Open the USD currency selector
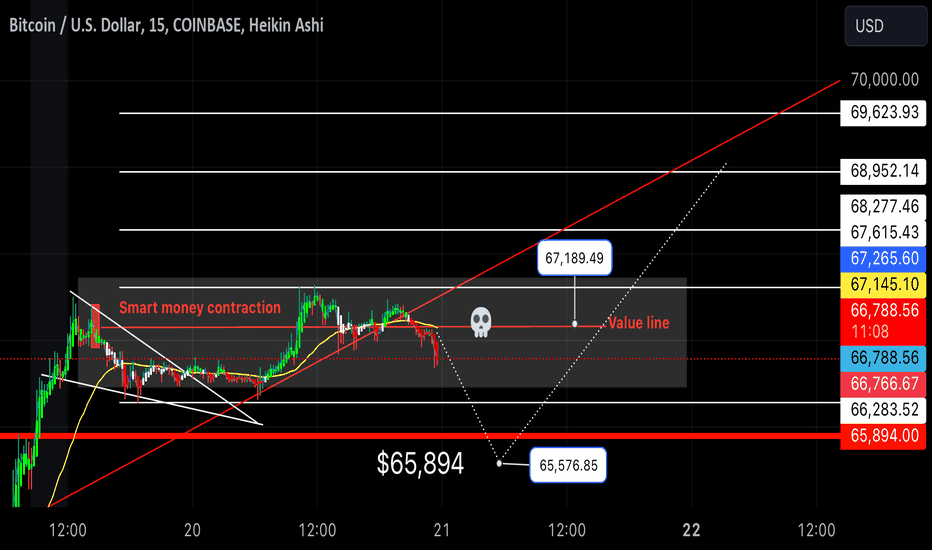This screenshot has height=550, width=932. coord(886,26)
